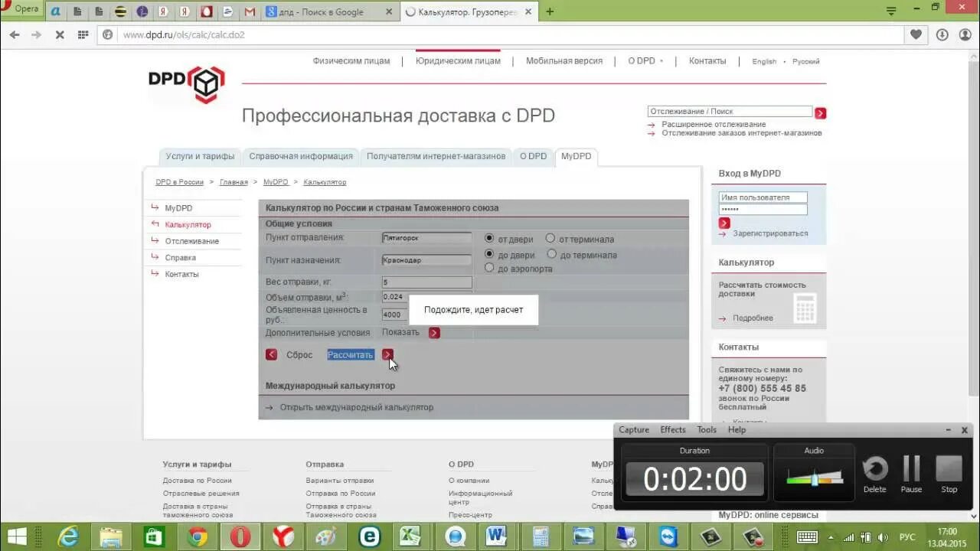The height and width of the screenshot is (551, 980).
Task: Open Internet Explorer from taskbar
Action: tap(69, 536)
